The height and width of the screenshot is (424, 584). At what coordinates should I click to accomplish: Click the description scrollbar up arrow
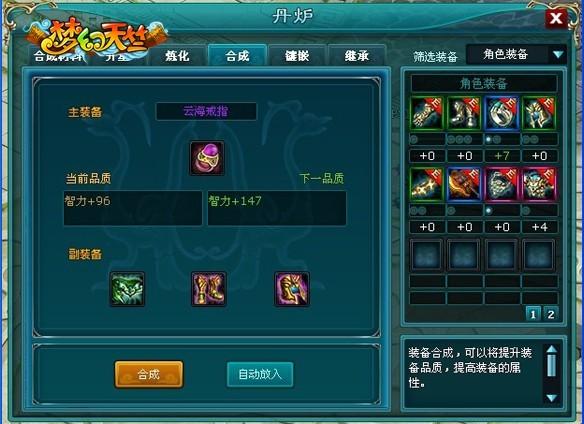pyautogui.click(x=551, y=349)
